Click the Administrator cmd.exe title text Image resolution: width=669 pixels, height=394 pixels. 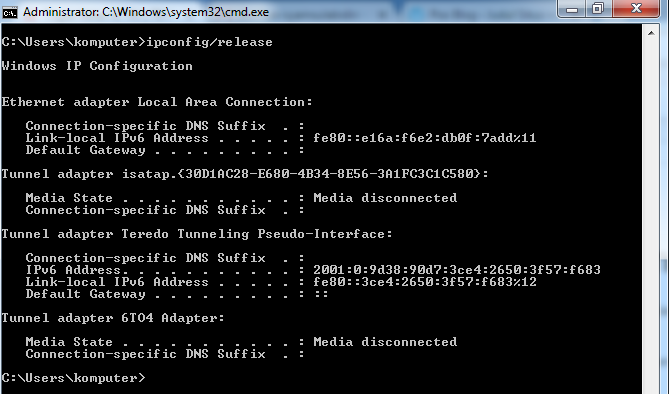tap(146, 12)
